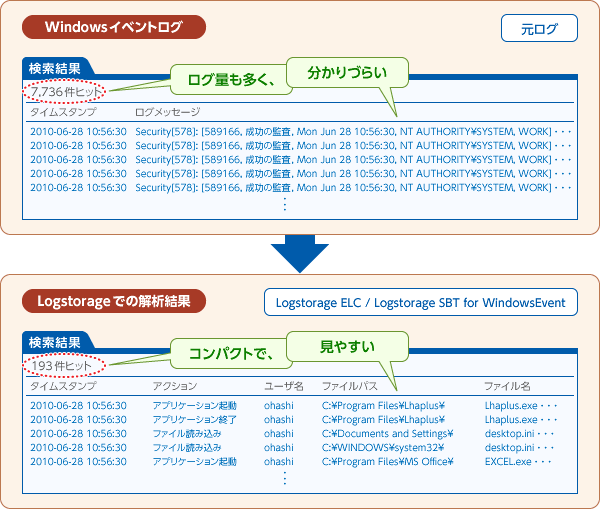Select ファイル読み込み in the Documents and Settings row
600x509 pixels.
pyautogui.click(x=187, y=434)
